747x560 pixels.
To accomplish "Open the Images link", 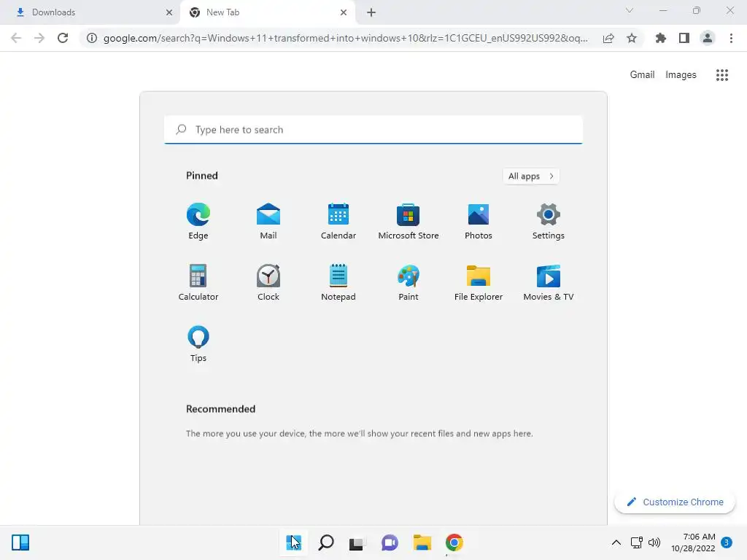I will pos(681,75).
